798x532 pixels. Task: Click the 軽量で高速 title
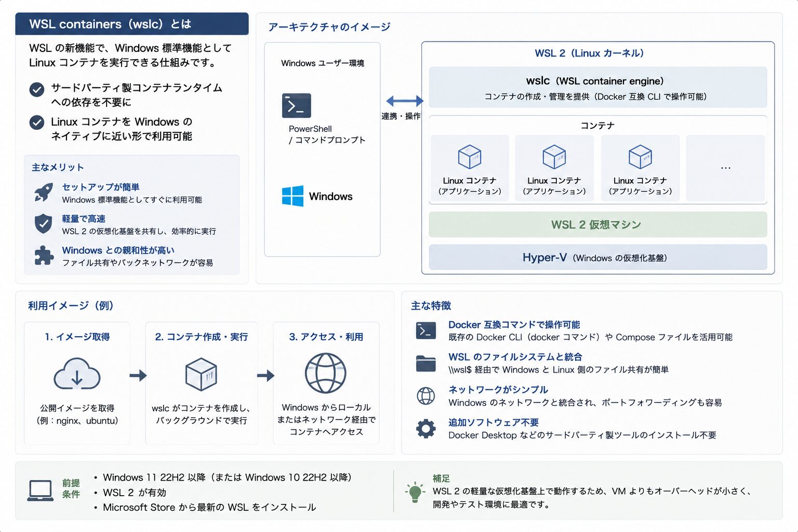click(x=84, y=219)
